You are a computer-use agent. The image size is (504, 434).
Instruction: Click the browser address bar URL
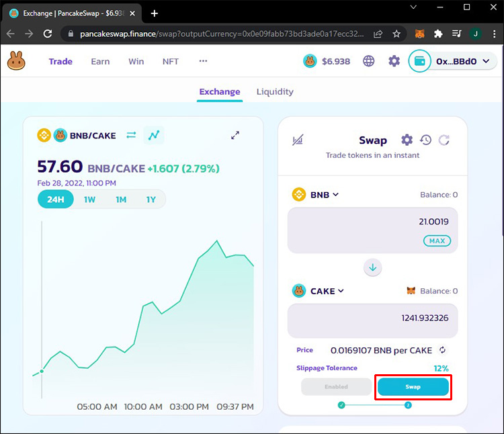pos(222,34)
